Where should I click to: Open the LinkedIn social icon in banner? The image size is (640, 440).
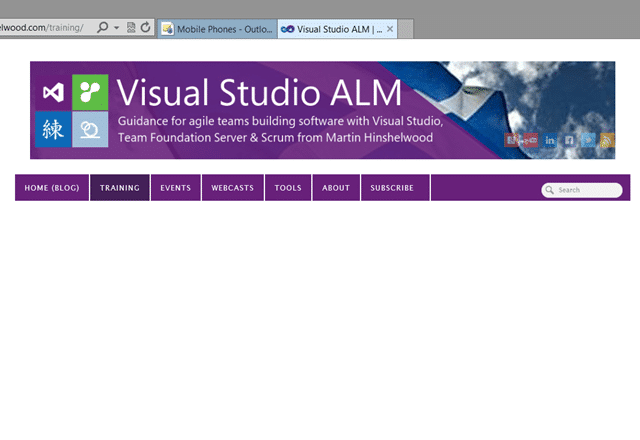tap(550, 140)
